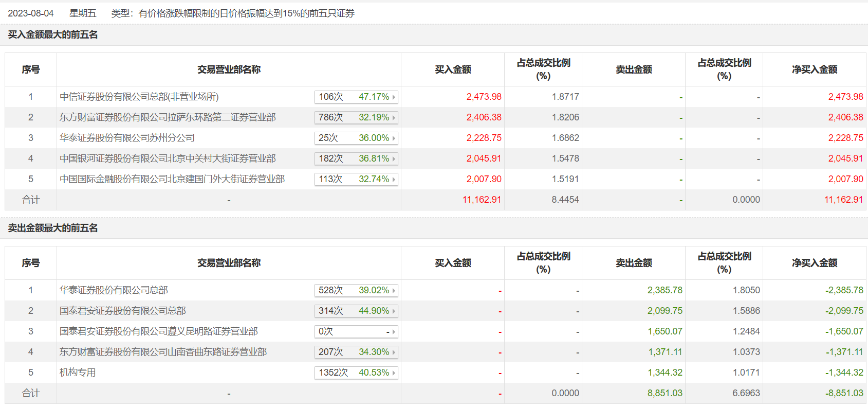868x407 pixels.
Task: Click 卖出金额 header in sell table
Action: [634, 263]
